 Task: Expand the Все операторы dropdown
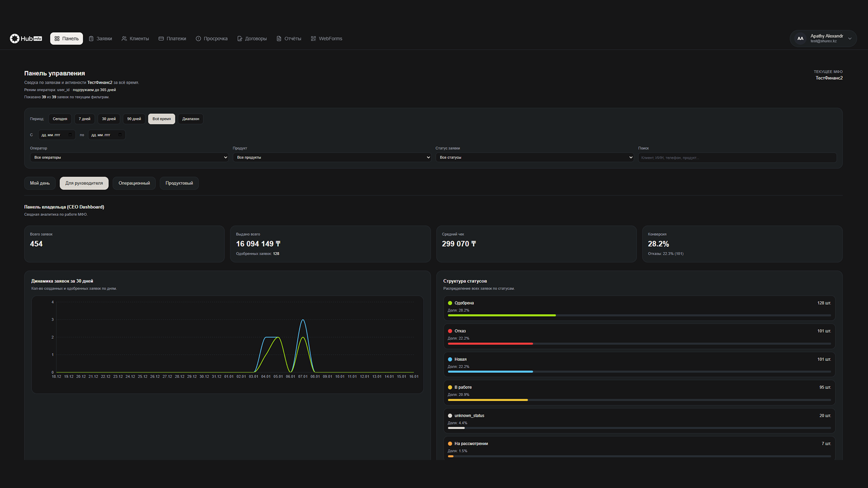pyautogui.click(x=129, y=158)
